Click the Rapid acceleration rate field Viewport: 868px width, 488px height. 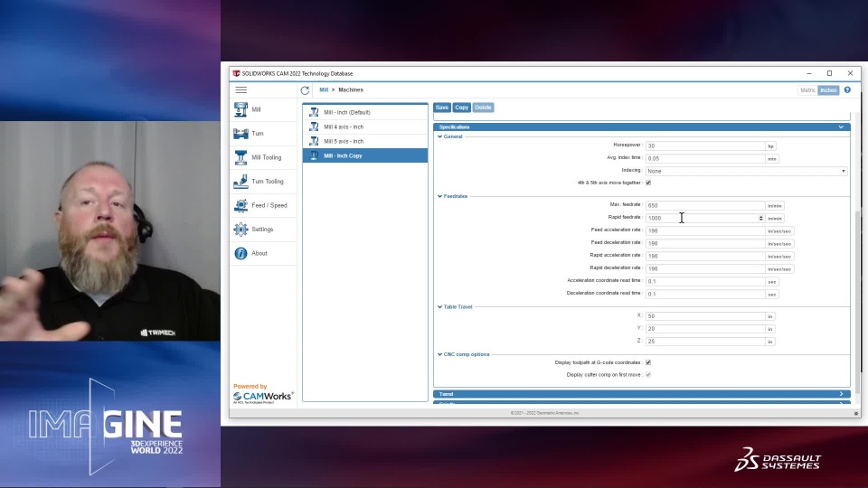tap(705, 256)
